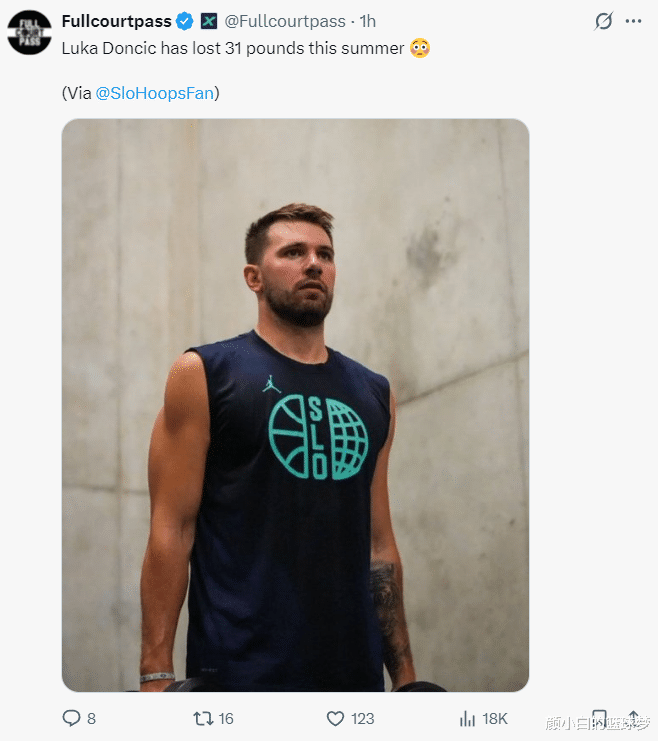Open the Luka Doncic photo
Screen dimensions: 658x741
(x=295, y=405)
